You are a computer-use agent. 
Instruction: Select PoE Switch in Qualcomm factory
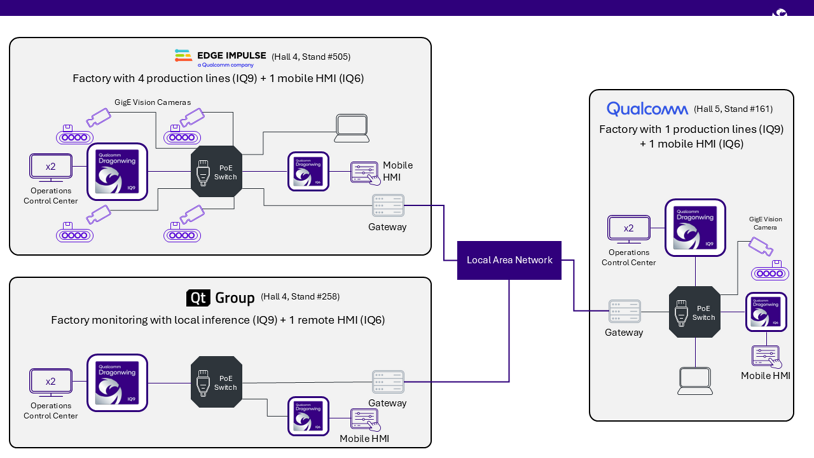tap(695, 312)
